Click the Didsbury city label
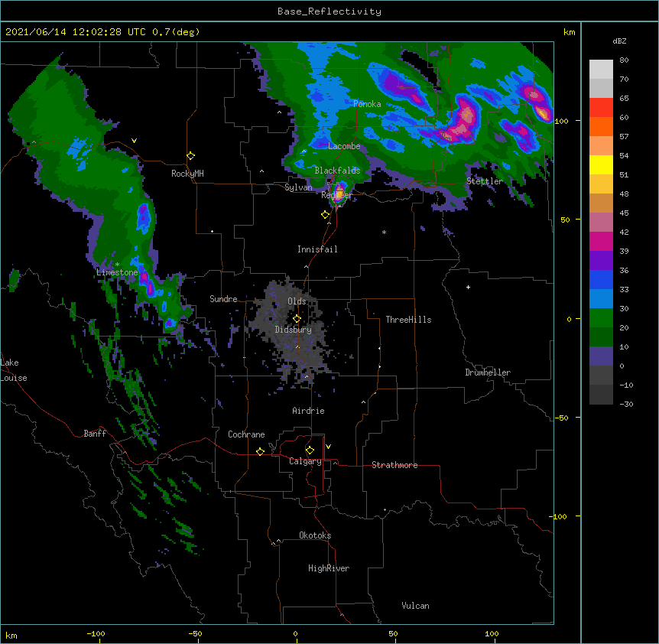 click(x=294, y=330)
